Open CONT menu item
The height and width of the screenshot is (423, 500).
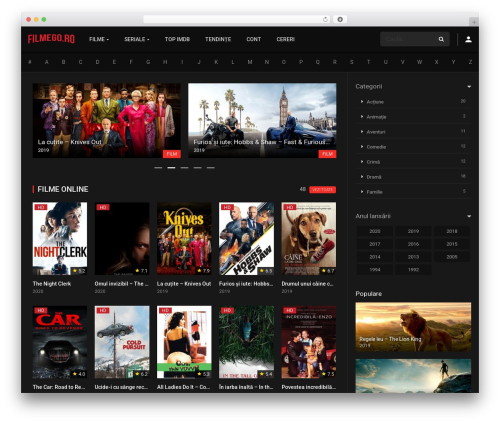(253, 39)
